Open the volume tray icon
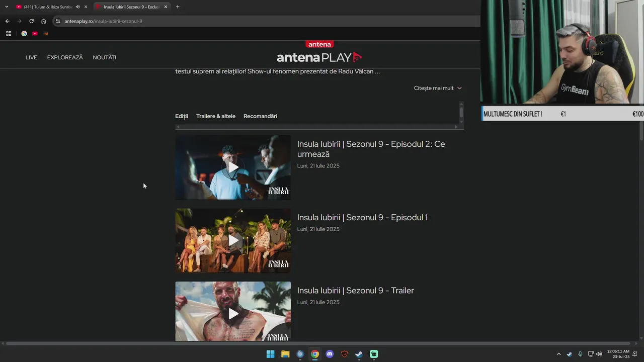Viewport: 644px width, 362px height. coord(599,354)
